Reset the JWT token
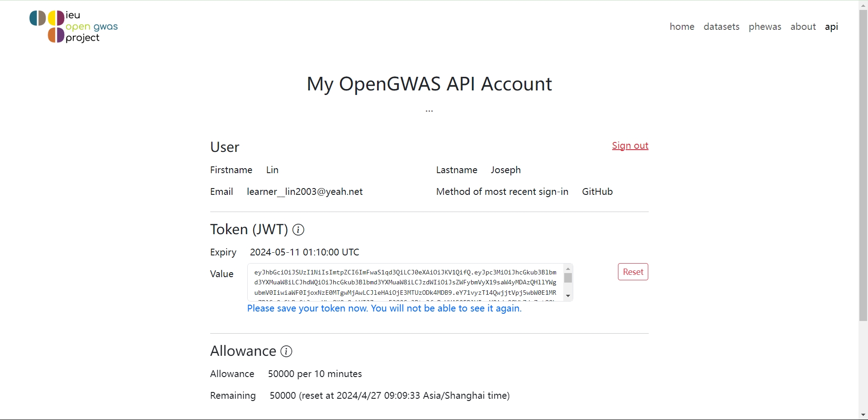This screenshot has height=420, width=868. [632, 272]
